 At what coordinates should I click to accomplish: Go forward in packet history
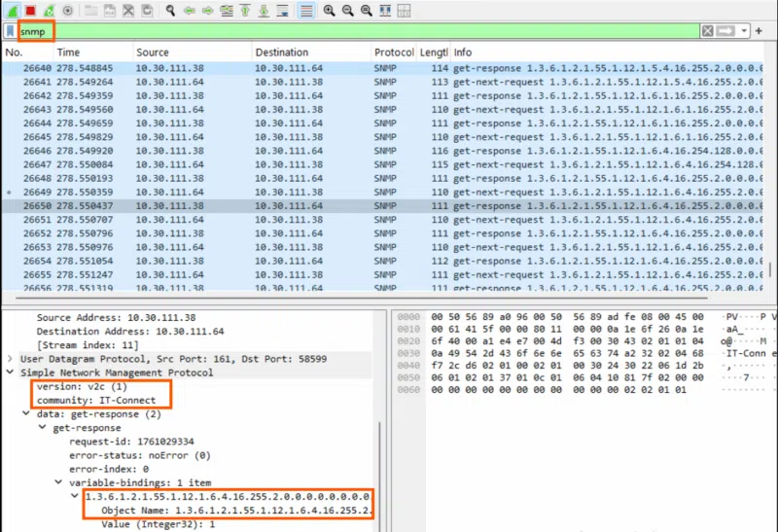pos(208,11)
